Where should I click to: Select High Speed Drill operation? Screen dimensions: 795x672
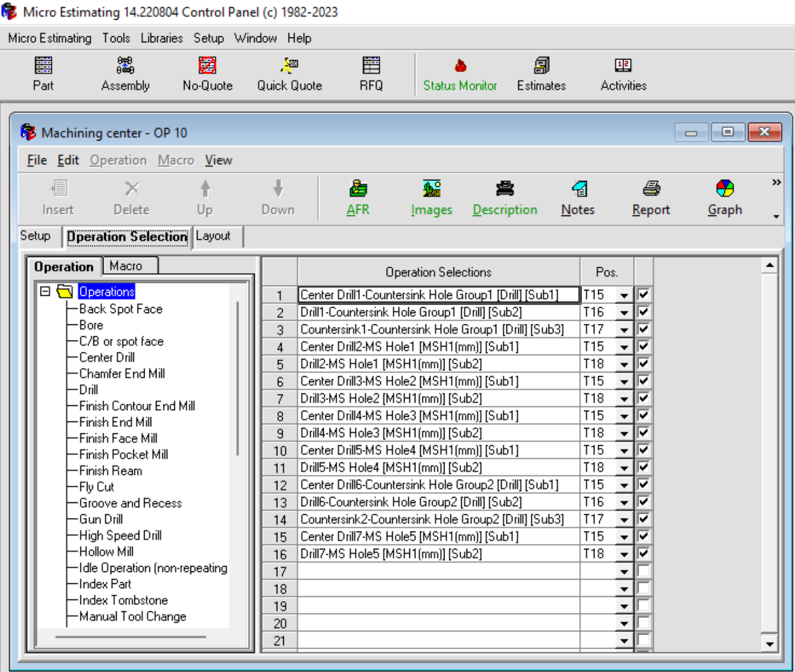(120, 535)
